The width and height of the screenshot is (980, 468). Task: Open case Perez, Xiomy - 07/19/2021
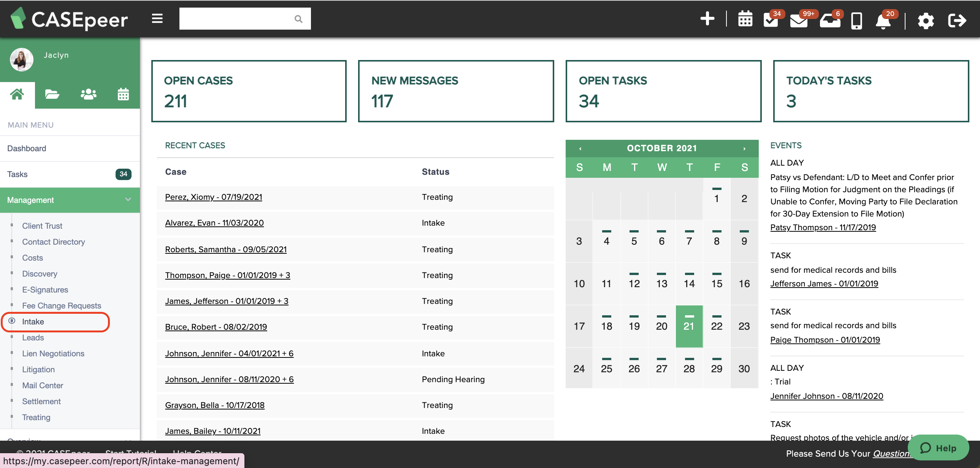[x=213, y=197]
